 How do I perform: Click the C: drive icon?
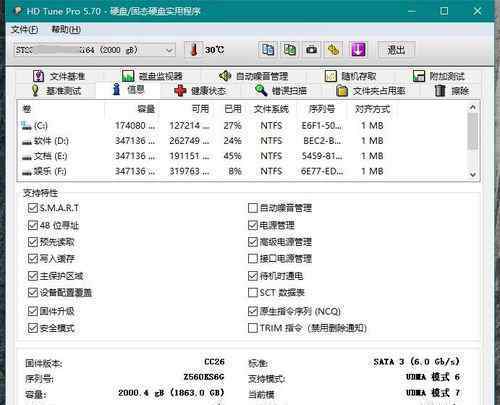coord(26,126)
